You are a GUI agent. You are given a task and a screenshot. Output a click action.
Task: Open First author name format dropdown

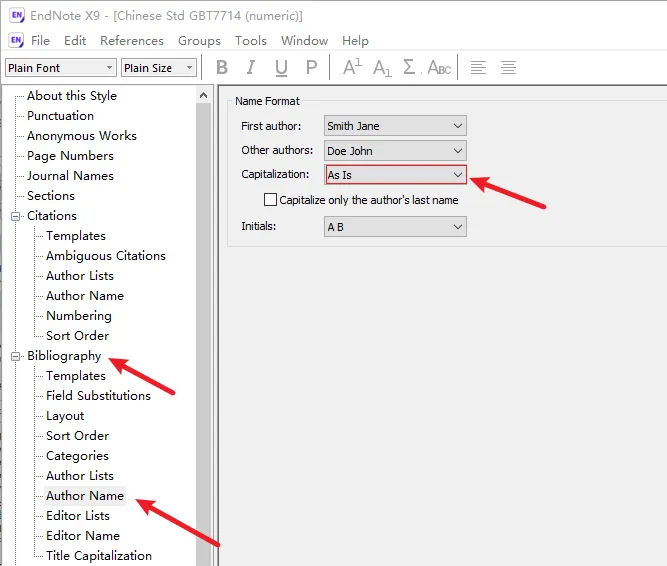395,126
